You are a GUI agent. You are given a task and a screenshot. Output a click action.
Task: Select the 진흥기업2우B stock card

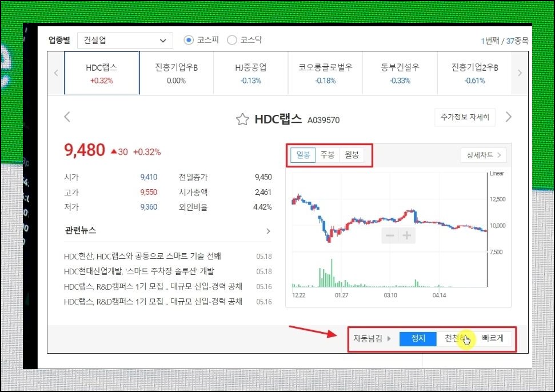click(474, 73)
